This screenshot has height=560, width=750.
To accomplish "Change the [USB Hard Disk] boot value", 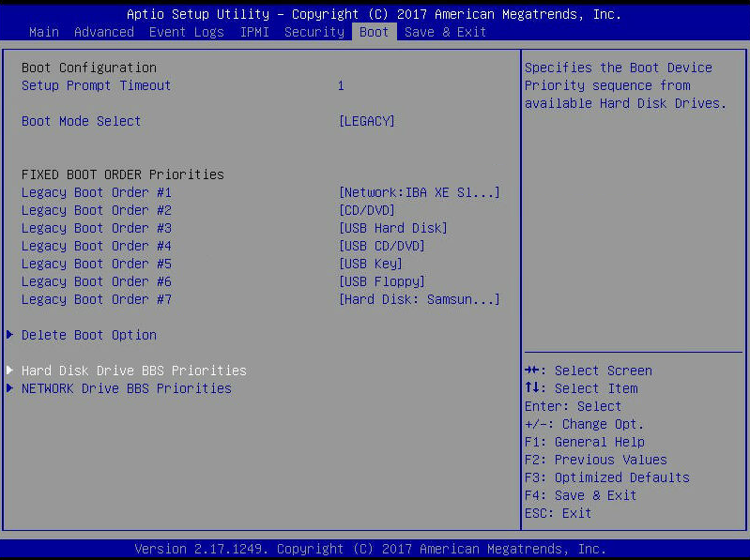I will tap(392, 228).
